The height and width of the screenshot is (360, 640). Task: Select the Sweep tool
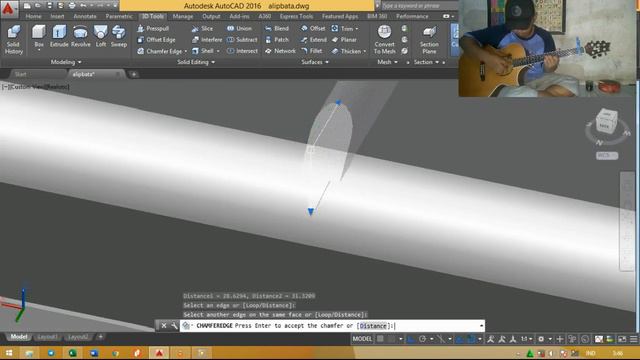point(119,36)
